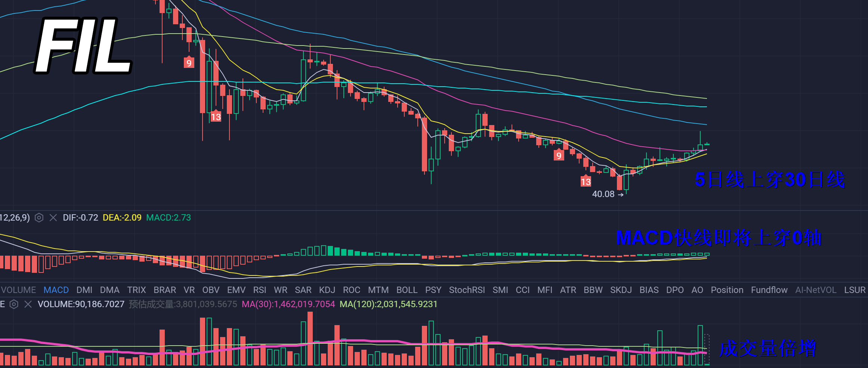868x368 pixels.
Task: Select the VOLUME indicator tab
Action: click(x=18, y=290)
